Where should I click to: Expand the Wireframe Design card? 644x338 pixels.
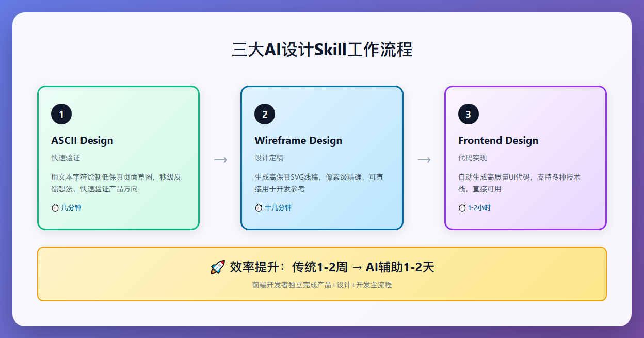321,157
